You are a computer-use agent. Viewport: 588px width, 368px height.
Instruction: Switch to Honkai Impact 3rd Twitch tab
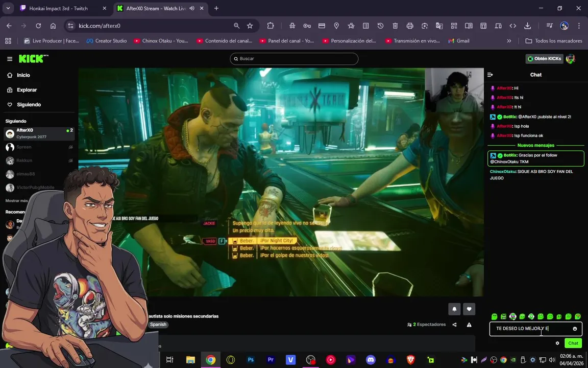58,8
